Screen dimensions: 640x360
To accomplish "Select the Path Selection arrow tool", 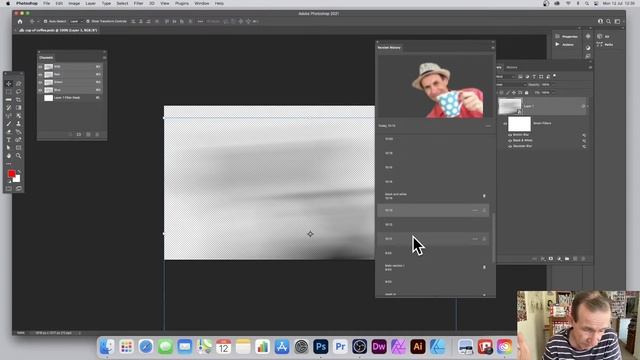I will (9, 148).
